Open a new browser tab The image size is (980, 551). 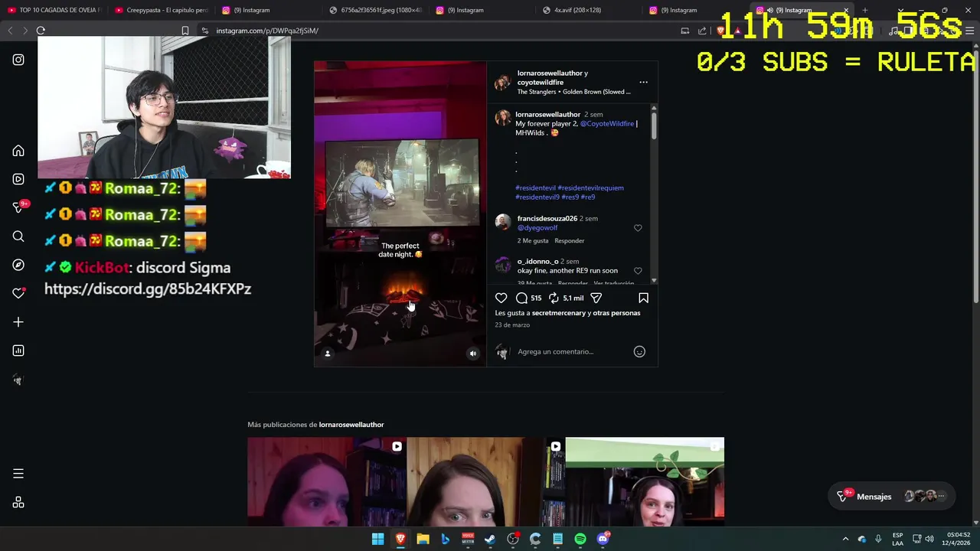pos(864,10)
